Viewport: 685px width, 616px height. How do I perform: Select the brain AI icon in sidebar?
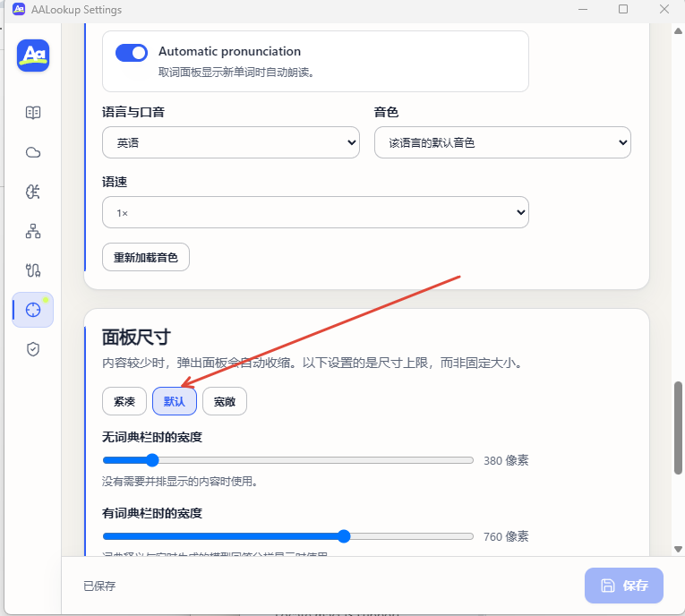33,192
